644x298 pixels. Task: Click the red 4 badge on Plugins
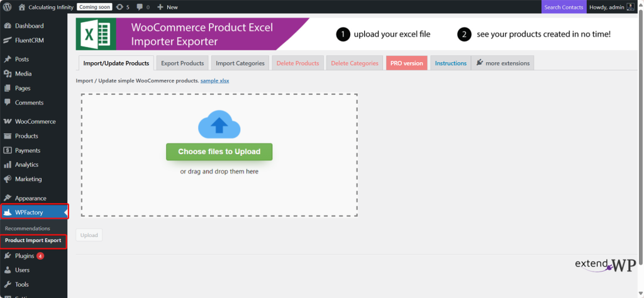point(40,256)
